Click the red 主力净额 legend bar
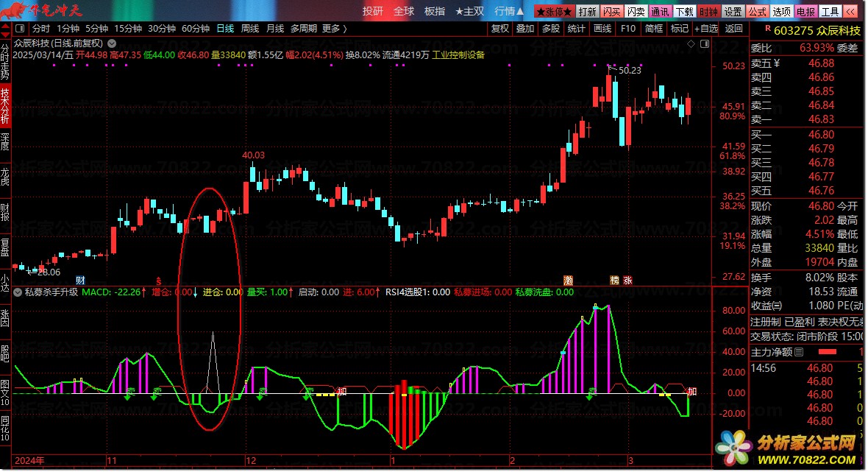 point(828,352)
